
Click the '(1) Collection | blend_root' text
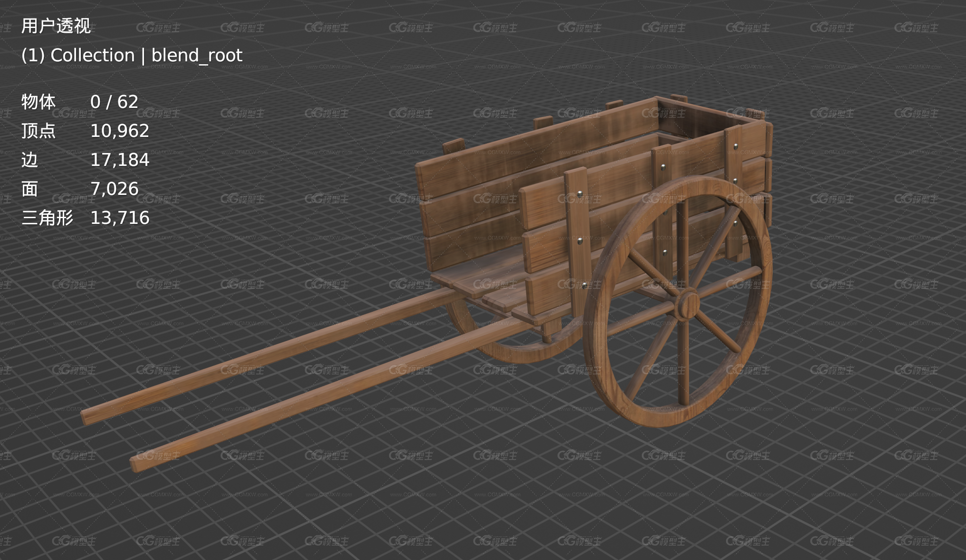132,56
